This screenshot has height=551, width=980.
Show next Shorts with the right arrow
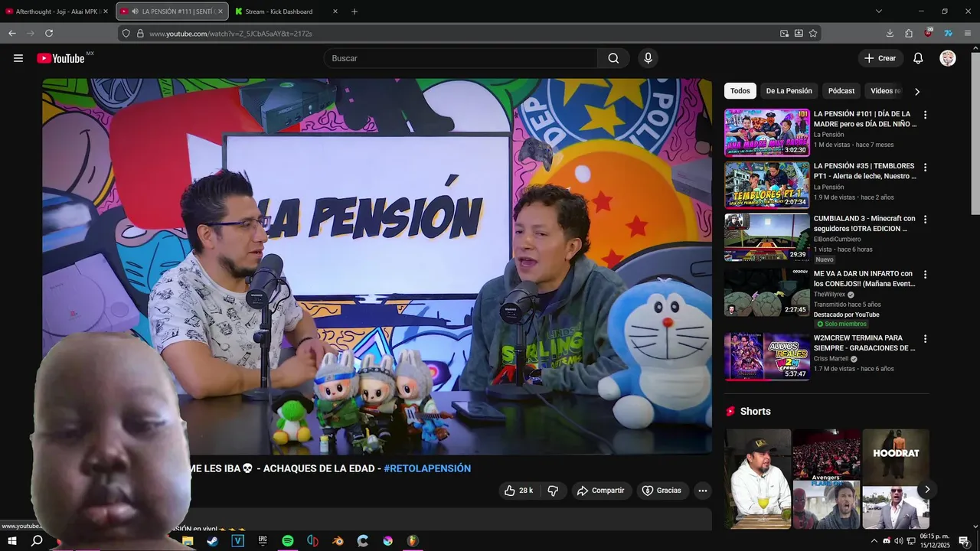[927, 489]
